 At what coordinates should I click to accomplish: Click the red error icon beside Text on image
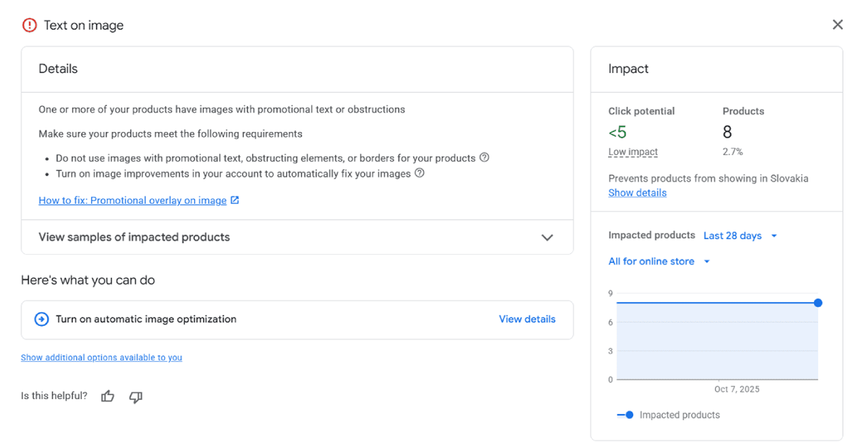point(29,25)
